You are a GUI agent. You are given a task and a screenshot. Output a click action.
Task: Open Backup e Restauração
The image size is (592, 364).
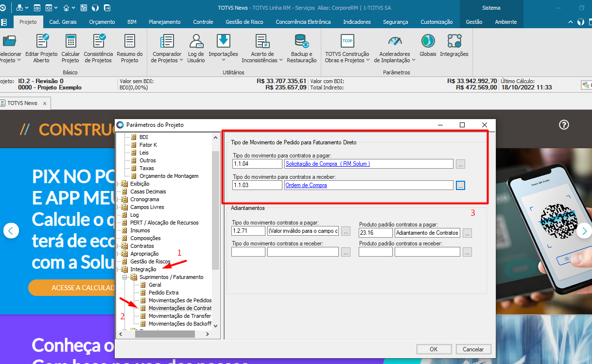point(301,48)
